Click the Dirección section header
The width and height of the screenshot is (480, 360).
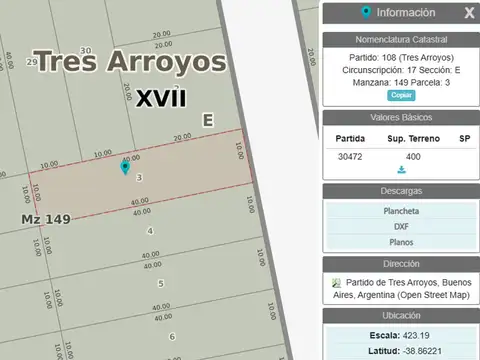point(401,264)
